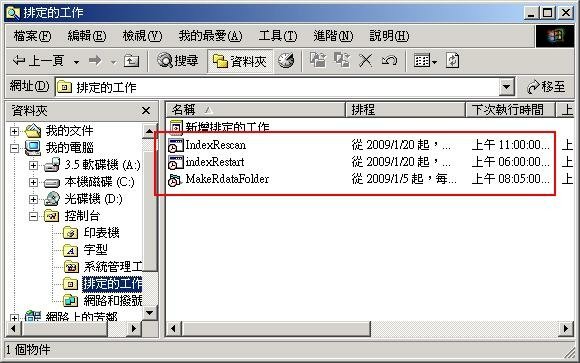Select the 新增排定的工作 item
580x363 pixels.
click(227, 127)
